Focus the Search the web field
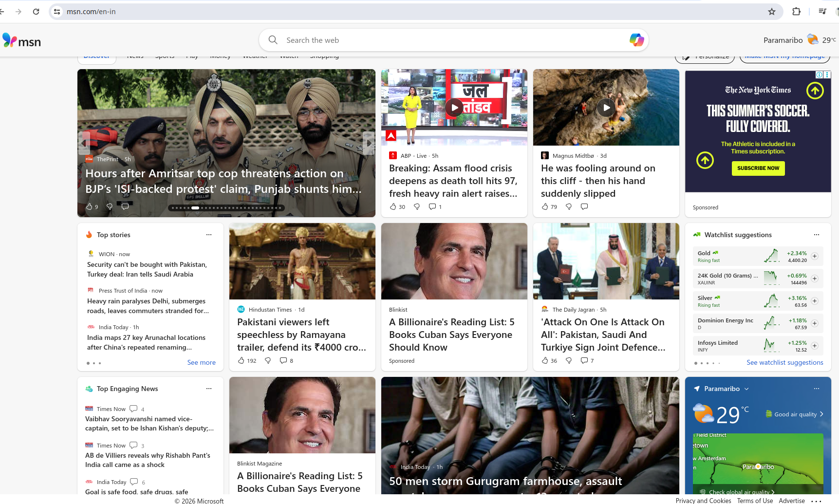The height and width of the screenshot is (504, 839). point(453,40)
